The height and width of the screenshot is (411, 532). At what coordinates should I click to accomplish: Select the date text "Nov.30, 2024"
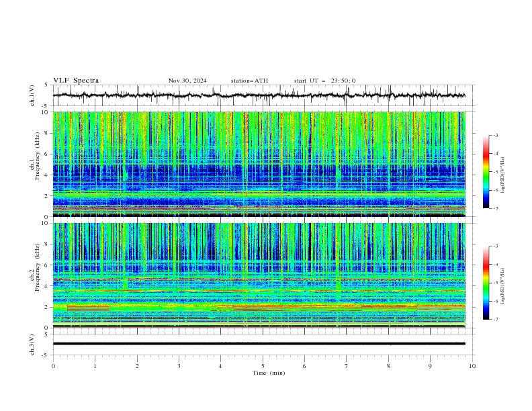[x=187, y=81]
